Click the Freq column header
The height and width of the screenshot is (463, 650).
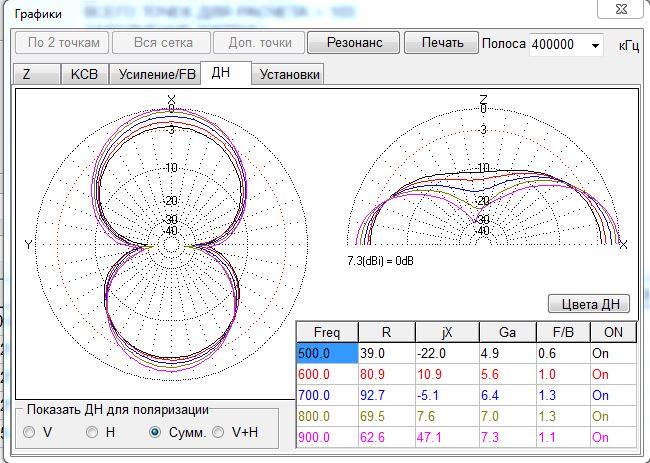pyautogui.click(x=326, y=332)
